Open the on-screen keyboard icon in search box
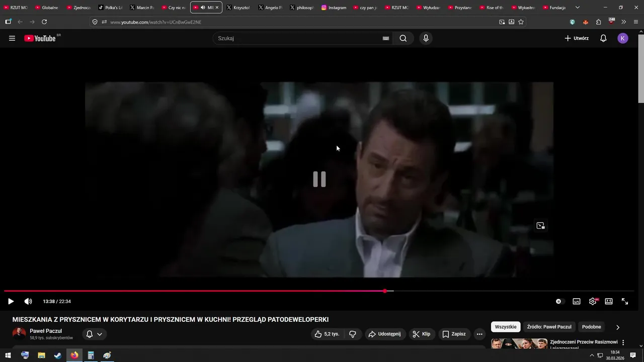Image resolution: width=644 pixels, height=362 pixels. point(386,38)
